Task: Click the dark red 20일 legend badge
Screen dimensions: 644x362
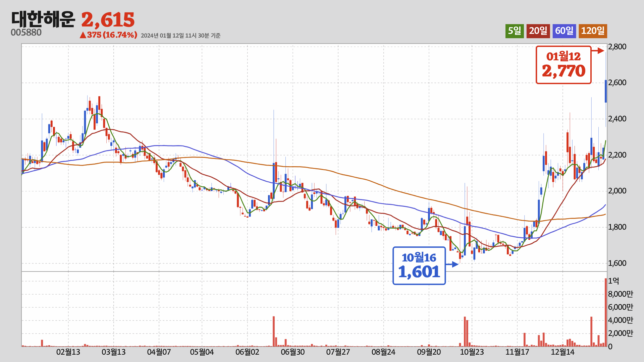Action: click(x=538, y=31)
